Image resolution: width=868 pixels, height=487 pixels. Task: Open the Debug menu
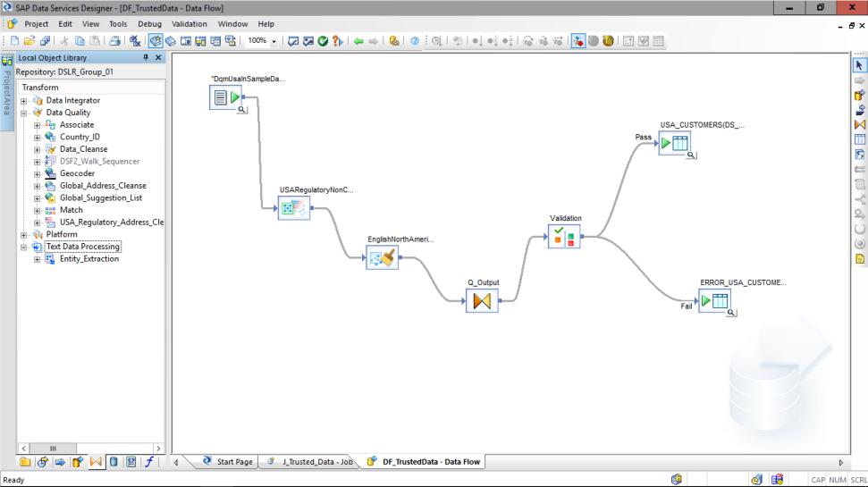click(x=149, y=24)
